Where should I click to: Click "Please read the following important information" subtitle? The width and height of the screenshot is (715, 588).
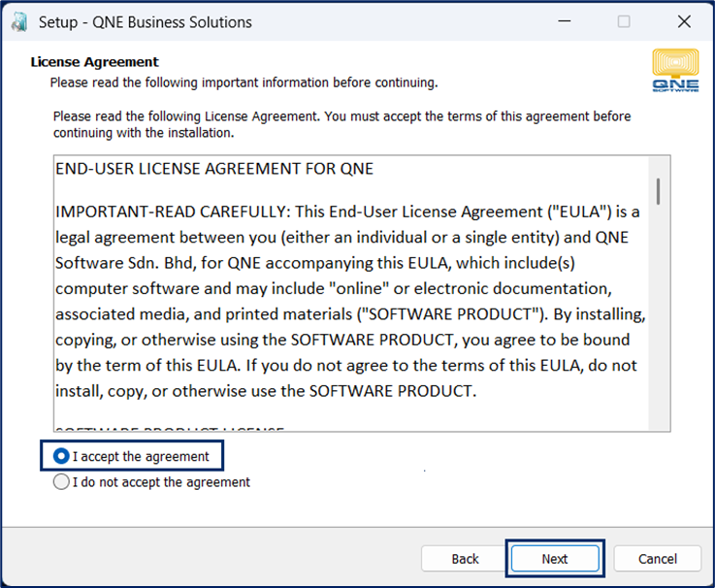coord(244,82)
